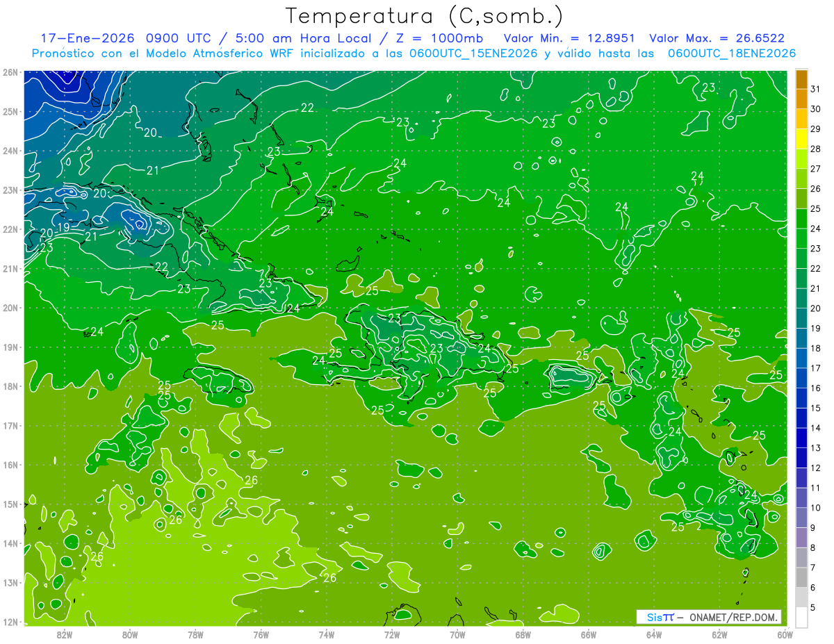Click the 12N latitude axis label

click(x=10, y=622)
